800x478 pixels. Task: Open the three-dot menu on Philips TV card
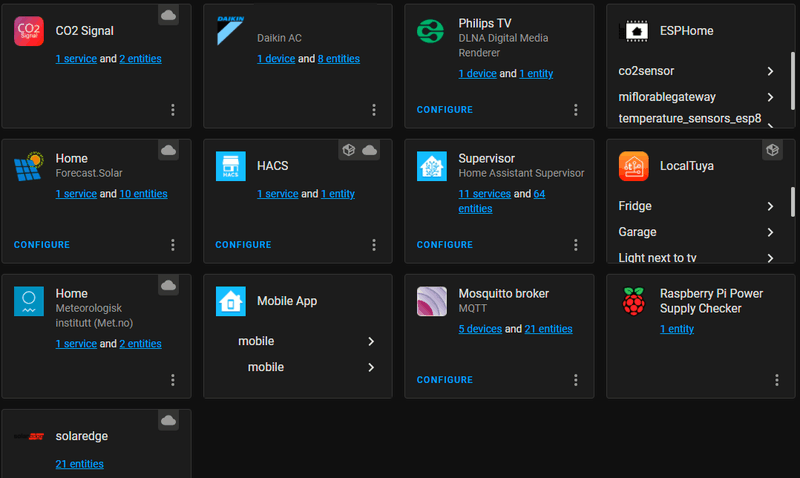coord(576,110)
